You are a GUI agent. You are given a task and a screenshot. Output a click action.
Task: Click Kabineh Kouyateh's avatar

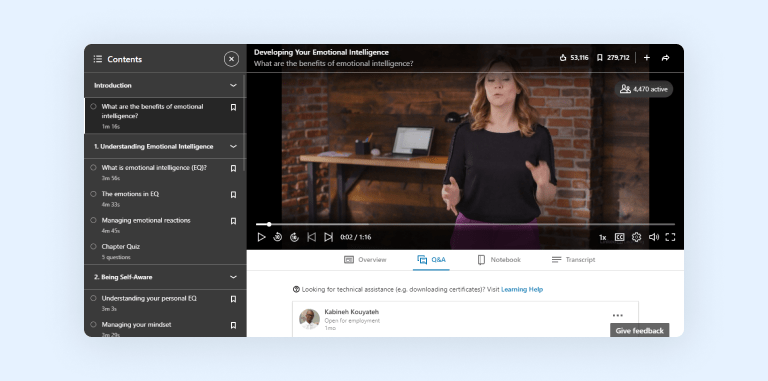click(x=310, y=319)
